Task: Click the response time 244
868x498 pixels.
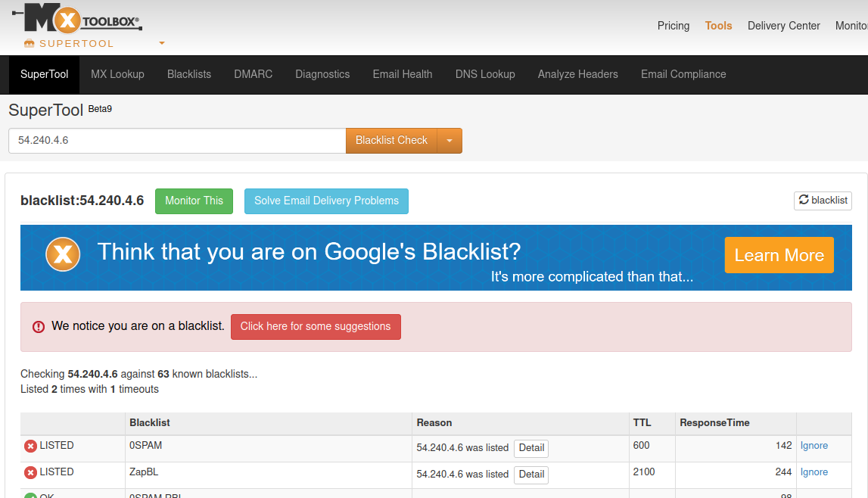Action: pyautogui.click(x=783, y=472)
